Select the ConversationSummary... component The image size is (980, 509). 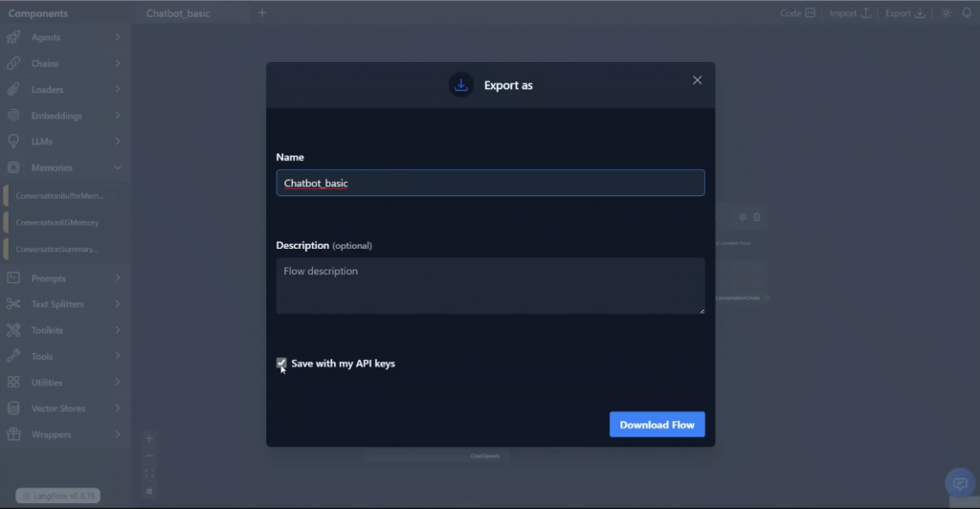59,249
